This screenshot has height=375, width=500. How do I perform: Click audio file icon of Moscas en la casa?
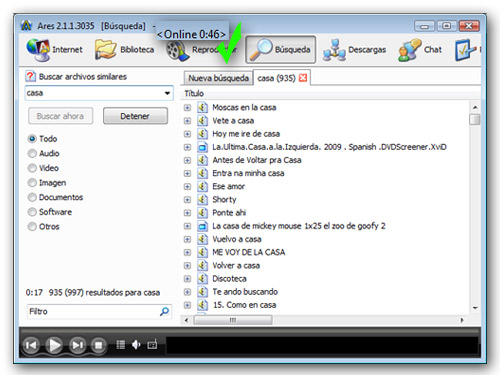point(202,107)
